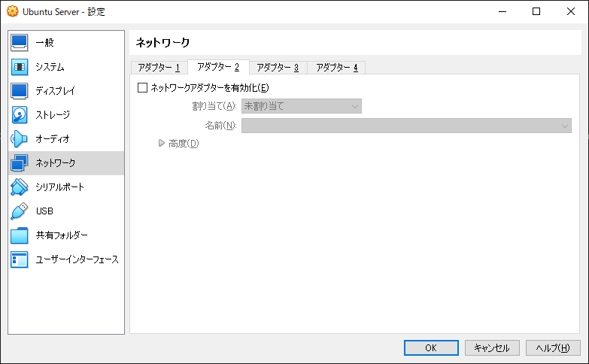Click the シリアルポート connector icon
This screenshot has width=589, height=364.
pyautogui.click(x=19, y=187)
